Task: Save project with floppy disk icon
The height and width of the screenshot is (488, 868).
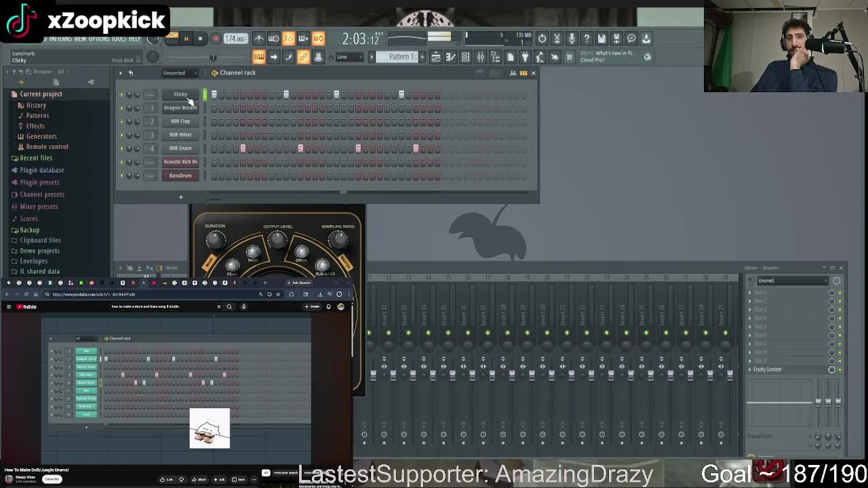Action: (601, 39)
